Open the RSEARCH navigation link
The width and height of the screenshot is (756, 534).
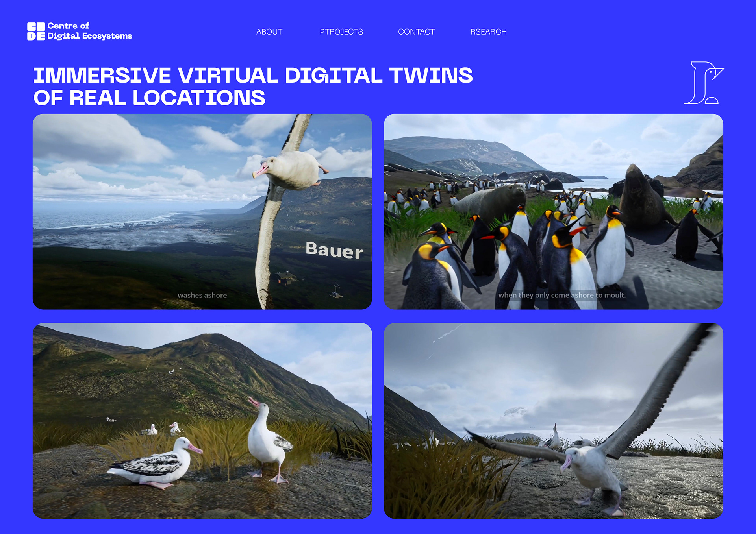pos(488,32)
